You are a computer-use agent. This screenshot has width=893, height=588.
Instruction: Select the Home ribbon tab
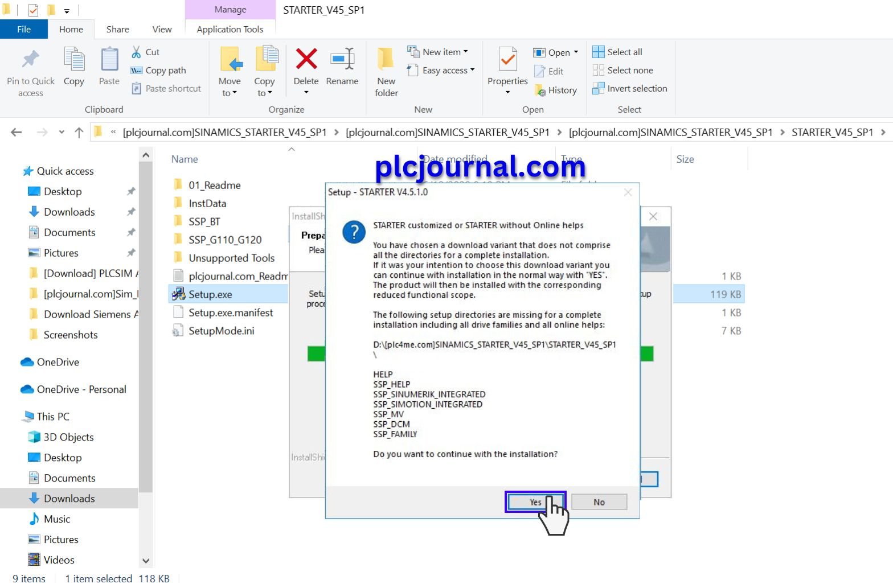tap(71, 29)
